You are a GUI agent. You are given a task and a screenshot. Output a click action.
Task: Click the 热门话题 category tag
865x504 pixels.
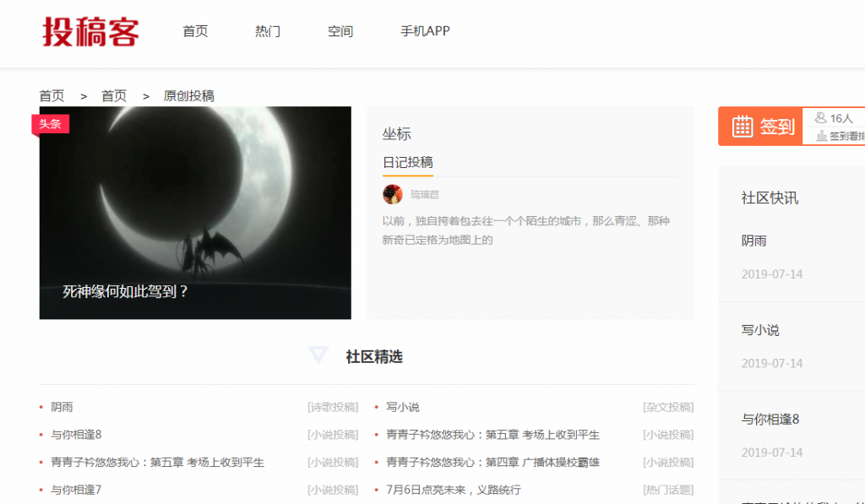(x=668, y=490)
